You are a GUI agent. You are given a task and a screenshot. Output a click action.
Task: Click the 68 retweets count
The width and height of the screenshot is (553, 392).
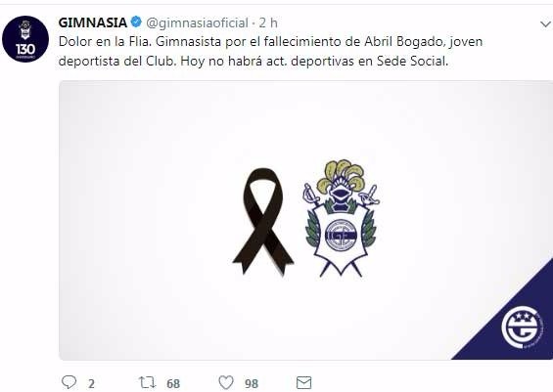173,383
